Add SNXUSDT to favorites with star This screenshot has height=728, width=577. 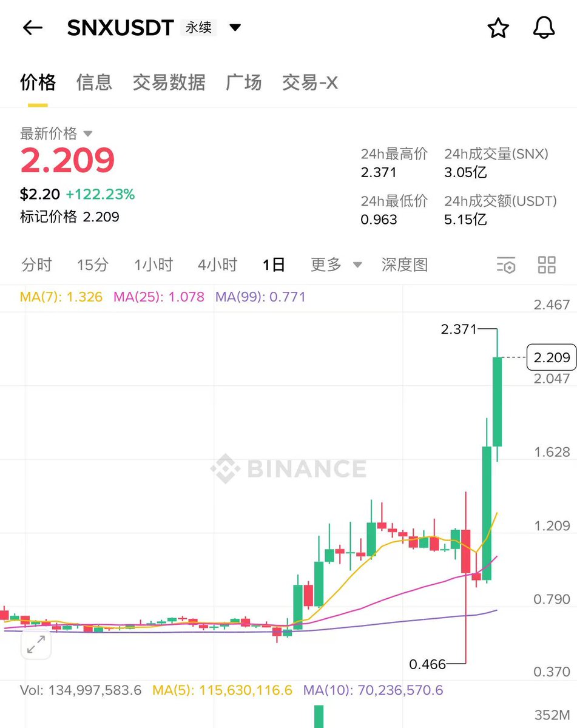point(498,28)
